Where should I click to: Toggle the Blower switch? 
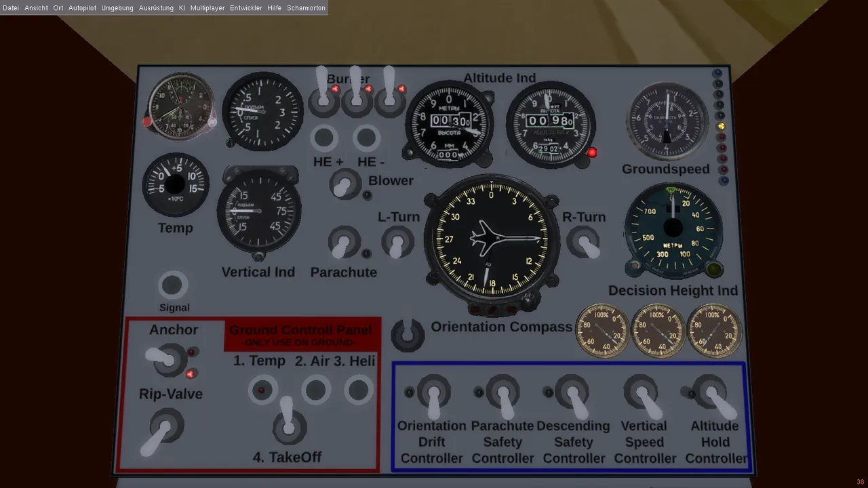(x=344, y=184)
